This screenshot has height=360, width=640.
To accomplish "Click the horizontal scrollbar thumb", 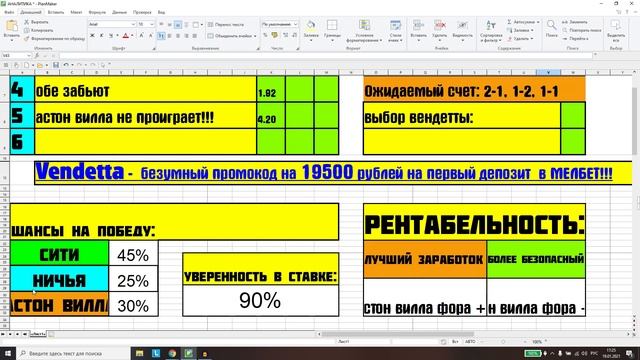I will pyautogui.click(x=398, y=334).
